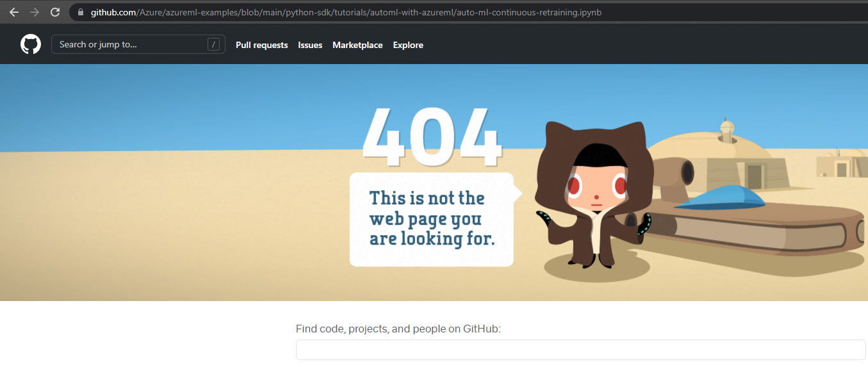Open Pull requests in GitHub header
868x367 pixels.
(261, 45)
